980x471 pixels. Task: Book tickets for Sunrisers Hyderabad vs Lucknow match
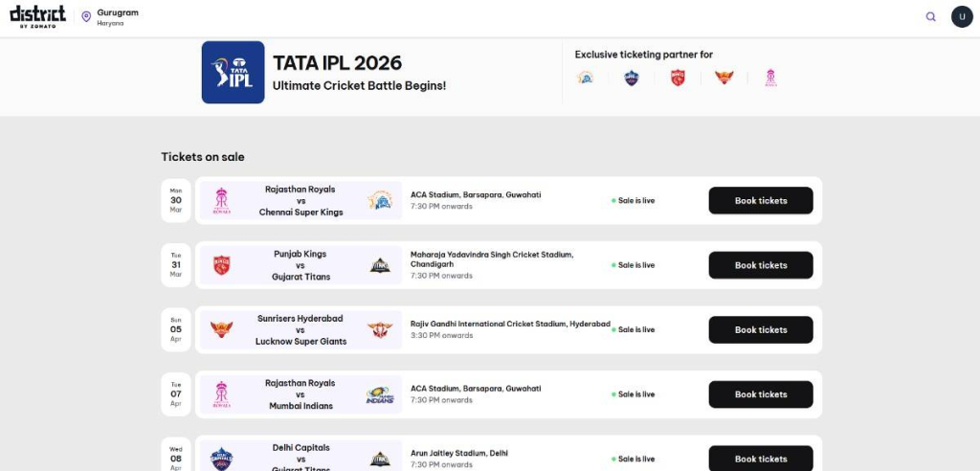coord(760,329)
